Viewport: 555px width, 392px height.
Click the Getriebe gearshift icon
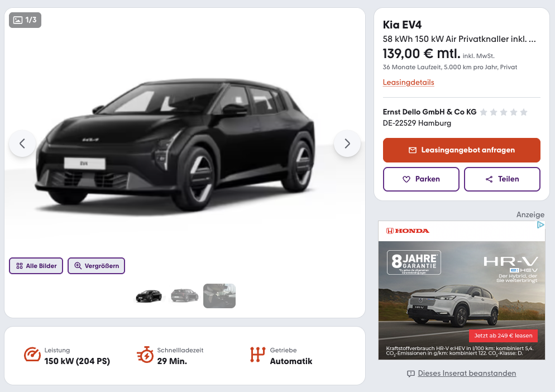pos(257,355)
